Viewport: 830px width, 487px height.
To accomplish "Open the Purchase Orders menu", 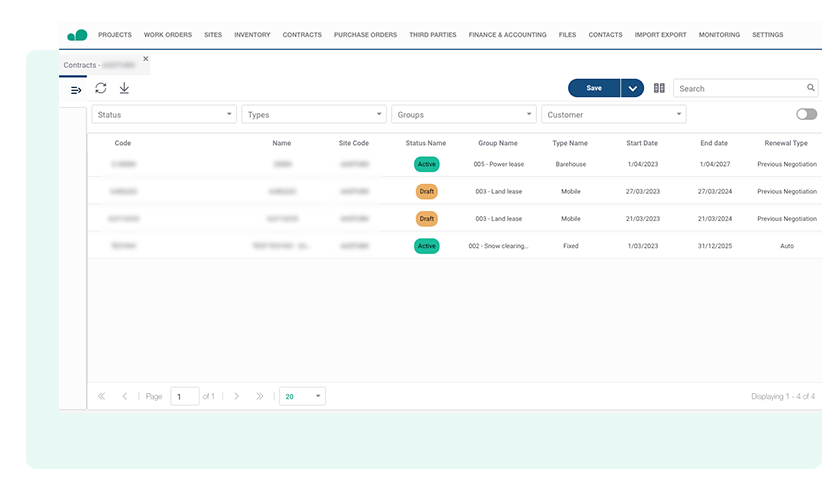I will 365,35.
